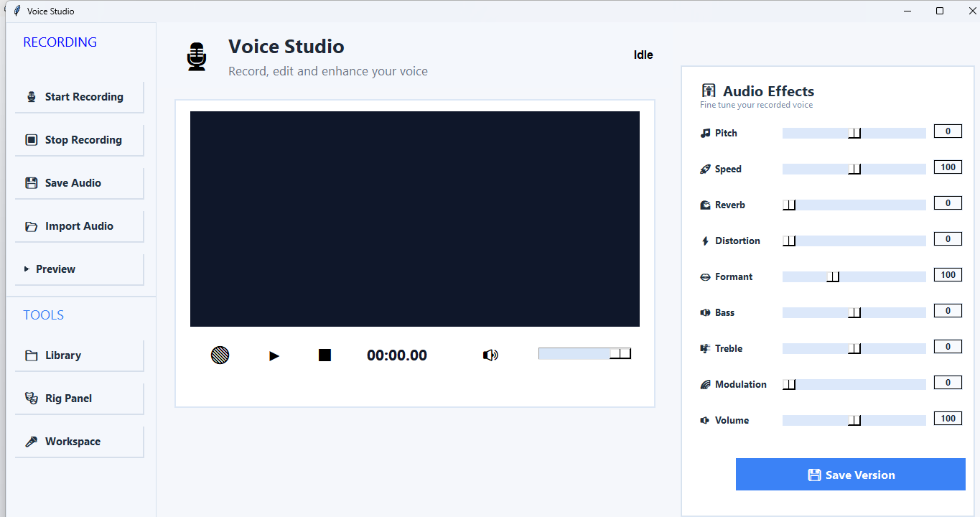Click the Treble value field
This screenshot has width=980, height=517.
pyautogui.click(x=948, y=347)
